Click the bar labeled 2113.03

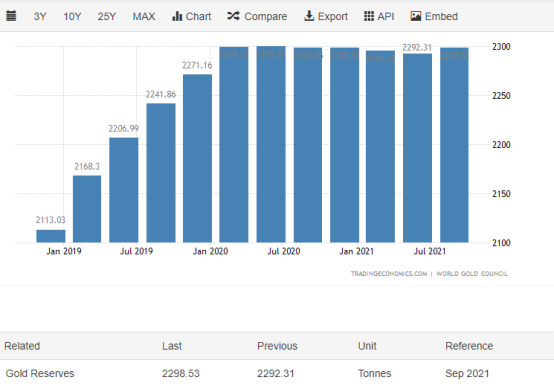pyautogui.click(x=51, y=236)
